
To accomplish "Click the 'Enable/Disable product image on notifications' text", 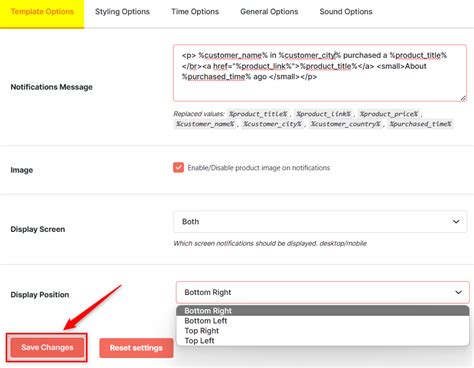I will (x=259, y=168).
